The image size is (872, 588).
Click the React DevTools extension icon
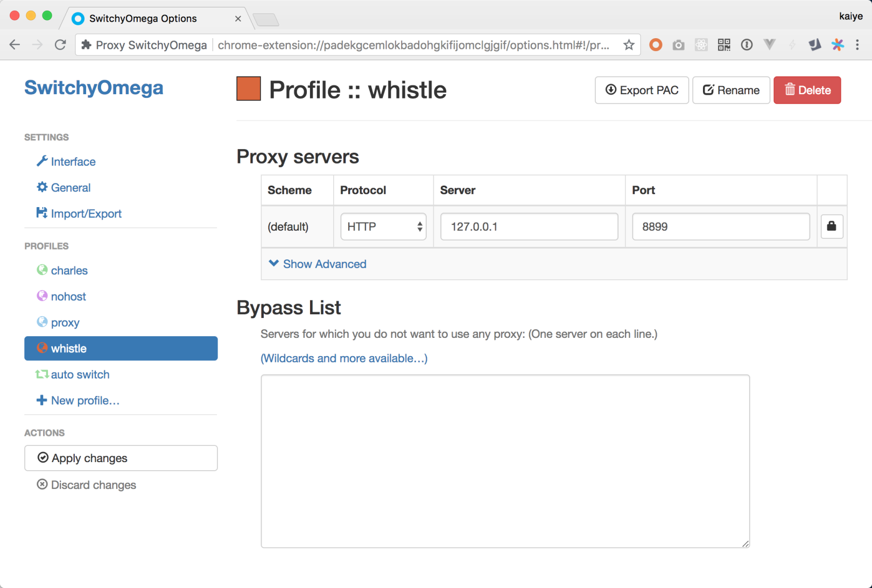[701, 45]
